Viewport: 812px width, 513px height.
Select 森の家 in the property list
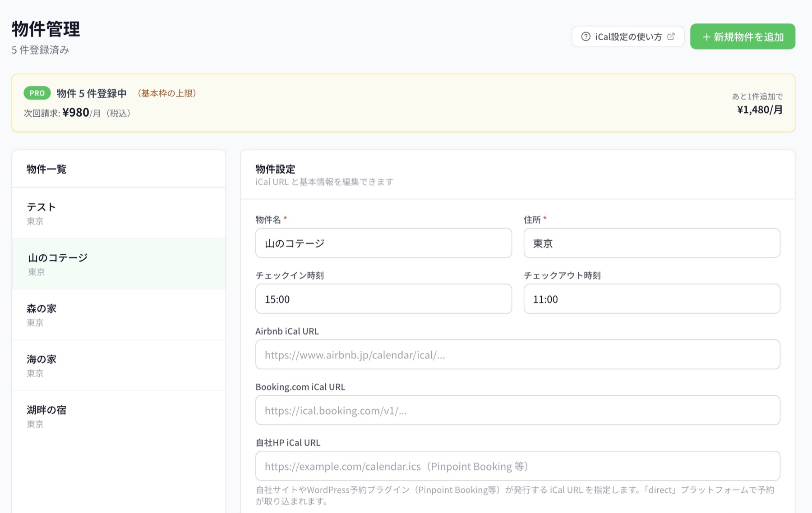coord(119,315)
